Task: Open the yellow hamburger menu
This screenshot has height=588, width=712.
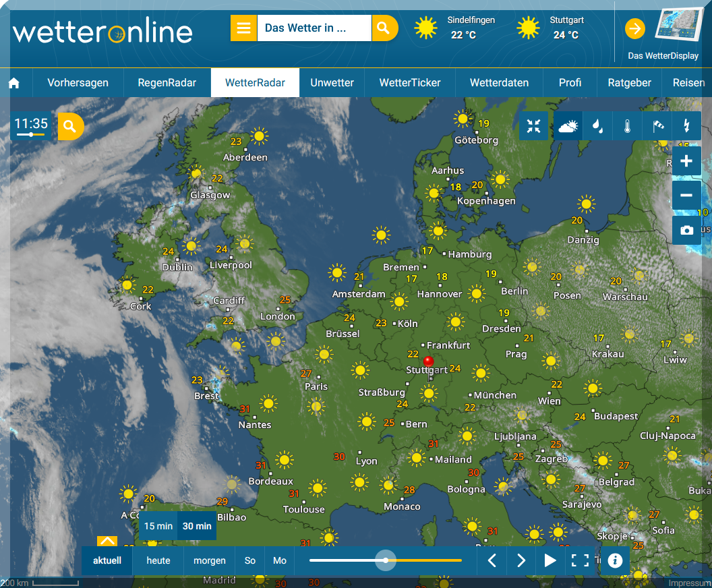Action: [243, 28]
